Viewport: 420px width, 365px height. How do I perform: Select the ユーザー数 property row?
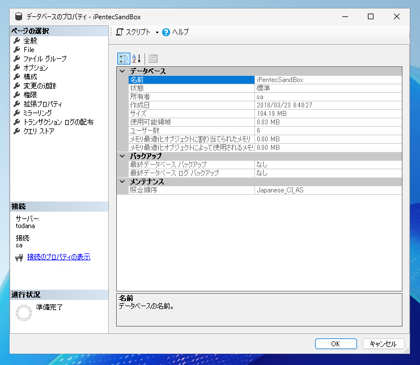(x=265, y=131)
